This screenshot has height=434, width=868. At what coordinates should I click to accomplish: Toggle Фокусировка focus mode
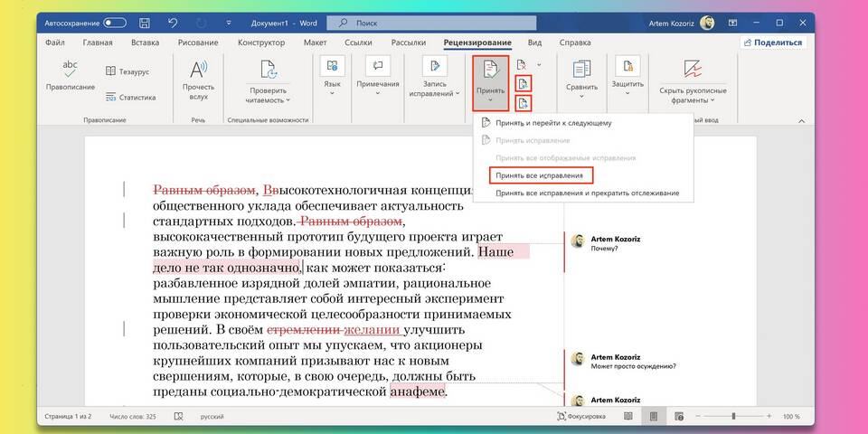click(x=581, y=416)
